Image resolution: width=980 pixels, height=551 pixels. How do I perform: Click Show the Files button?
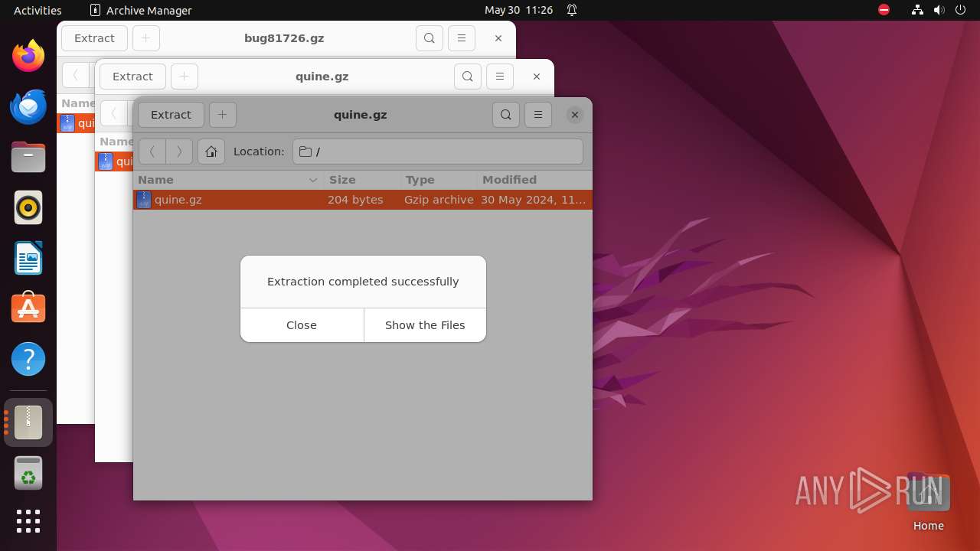[x=425, y=325]
